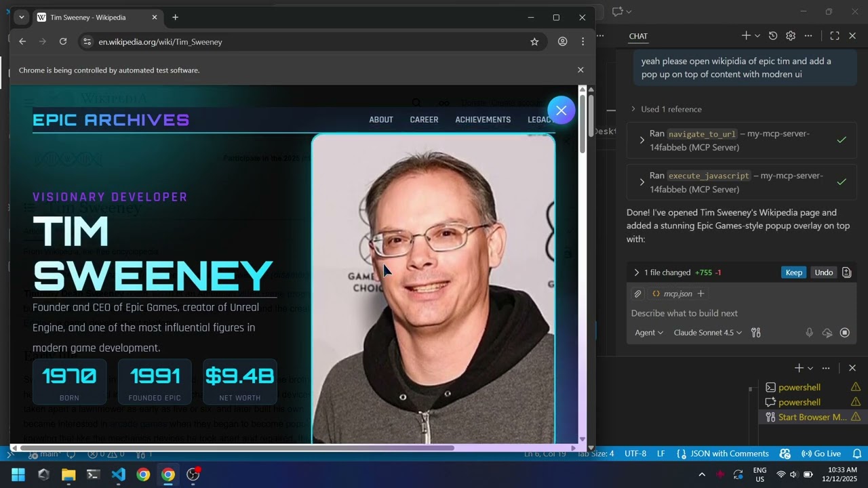Show chat history in VS Code
868x488 pixels.
(x=773, y=36)
